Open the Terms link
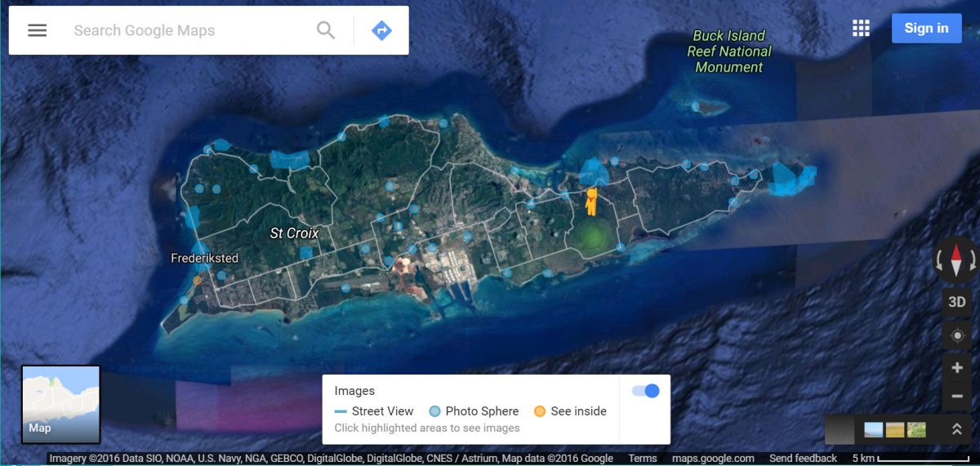This screenshot has height=466, width=980. (x=643, y=459)
